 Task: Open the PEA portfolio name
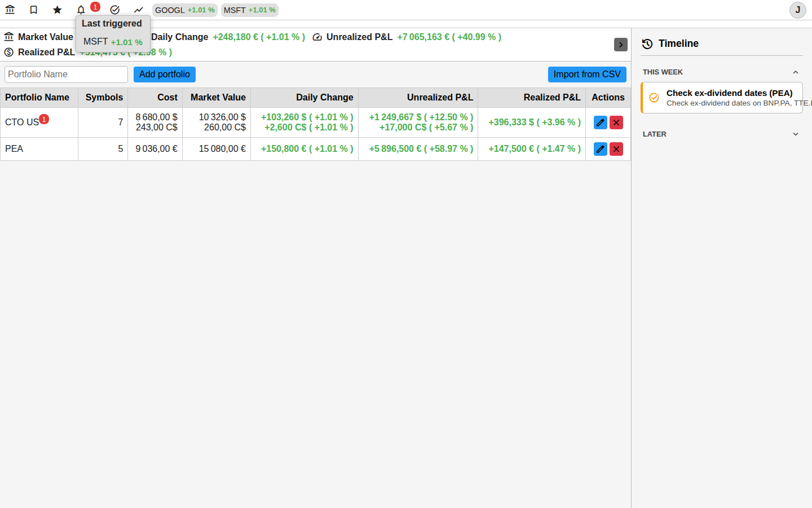pyautogui.click(x=14, y=149)
